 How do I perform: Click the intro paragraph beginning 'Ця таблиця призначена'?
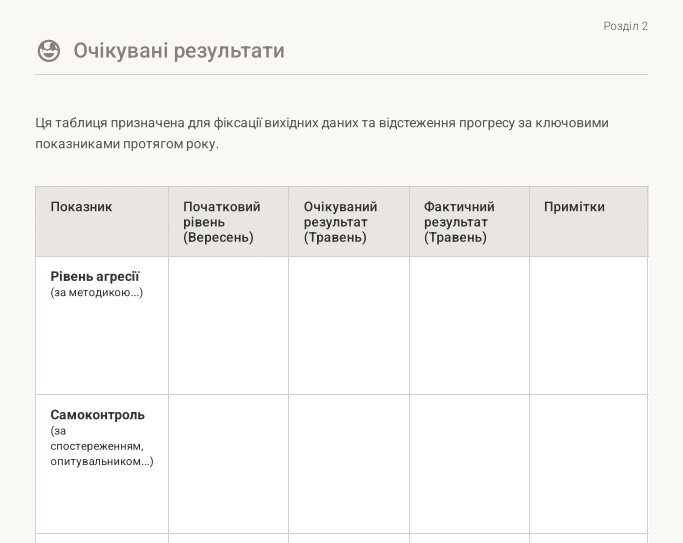coord(322,133)
